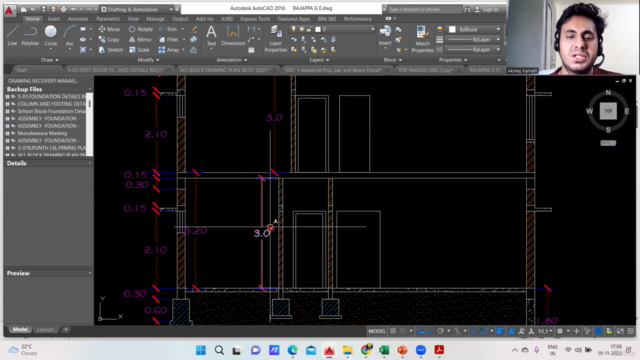Open status bar customization menu icon
This screenshot has width=640, height=360.
pos(631,331)
